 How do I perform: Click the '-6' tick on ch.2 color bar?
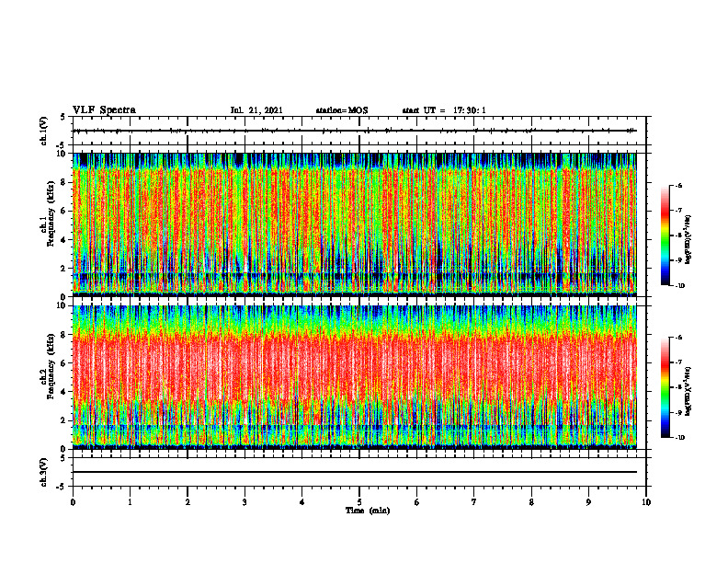pyautogui.click(x=679, y=338)
